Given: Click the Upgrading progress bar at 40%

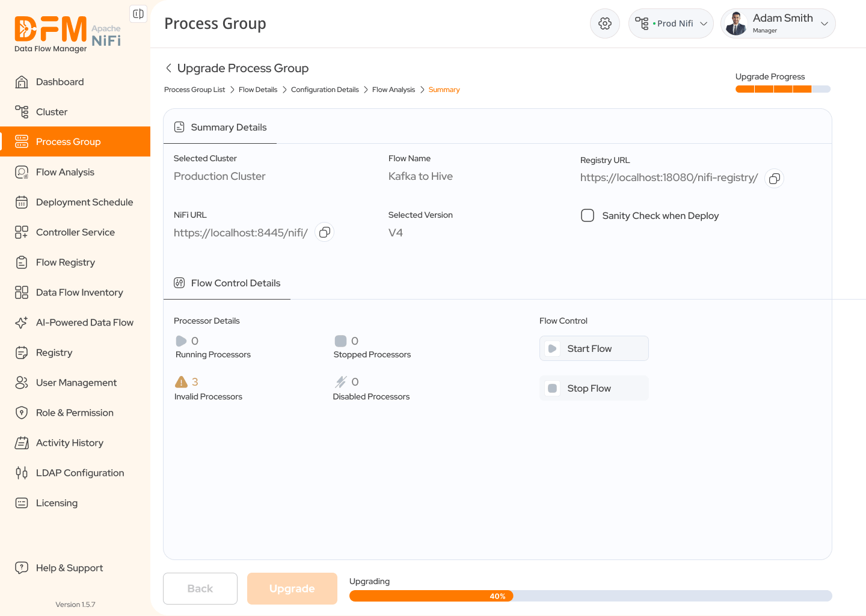Looking at the screenshot, I should tap(591, 596).
